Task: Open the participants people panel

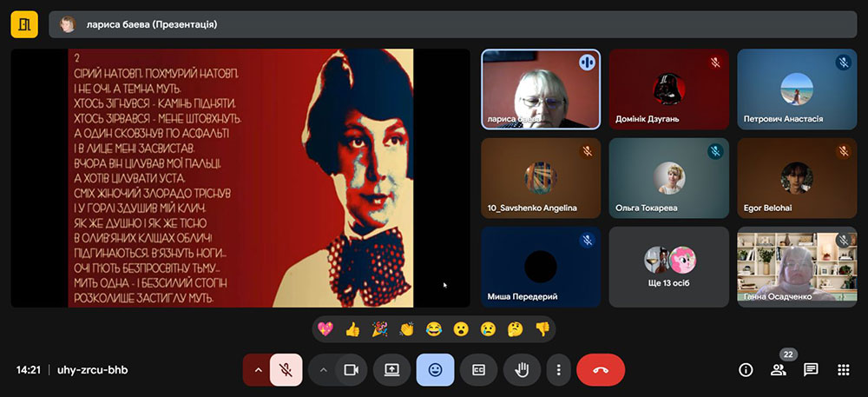Action: tap(778, 369)
